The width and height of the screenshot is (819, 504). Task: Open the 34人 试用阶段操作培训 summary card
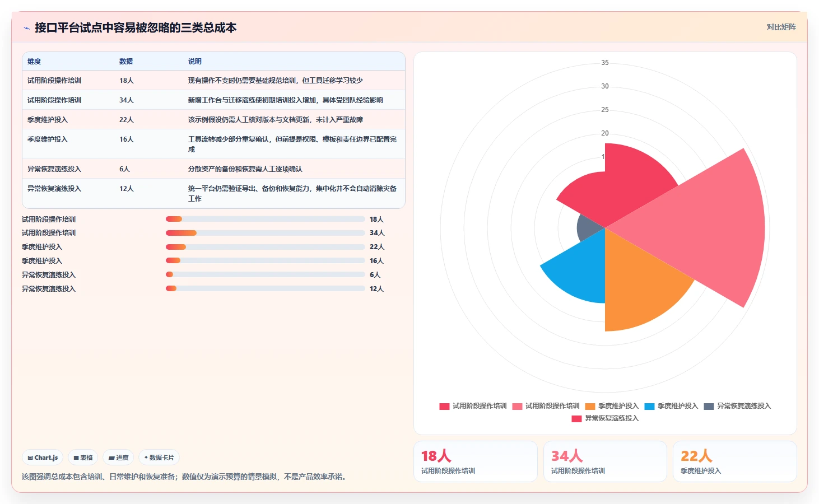(x=605, y=461)
